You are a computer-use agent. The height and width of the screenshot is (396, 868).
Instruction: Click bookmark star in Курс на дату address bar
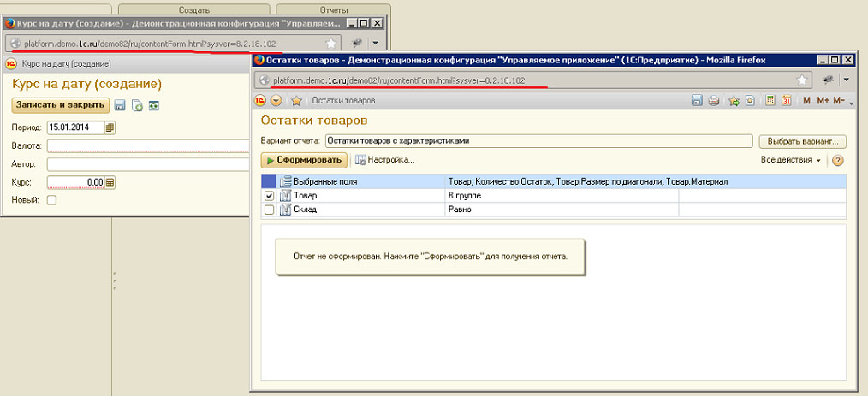(330, 43)
